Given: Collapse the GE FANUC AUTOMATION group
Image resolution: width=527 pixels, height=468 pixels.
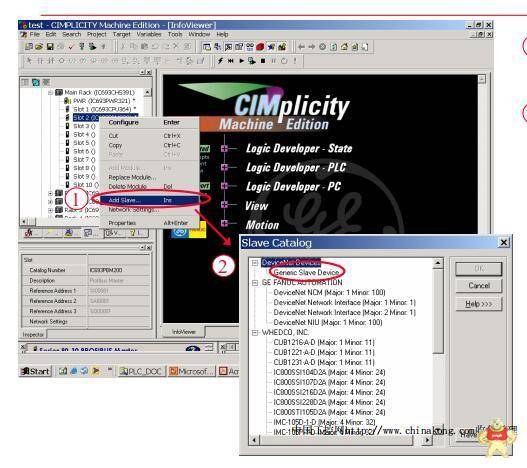Looking at the screenshot, I should (x=255, y=283).
